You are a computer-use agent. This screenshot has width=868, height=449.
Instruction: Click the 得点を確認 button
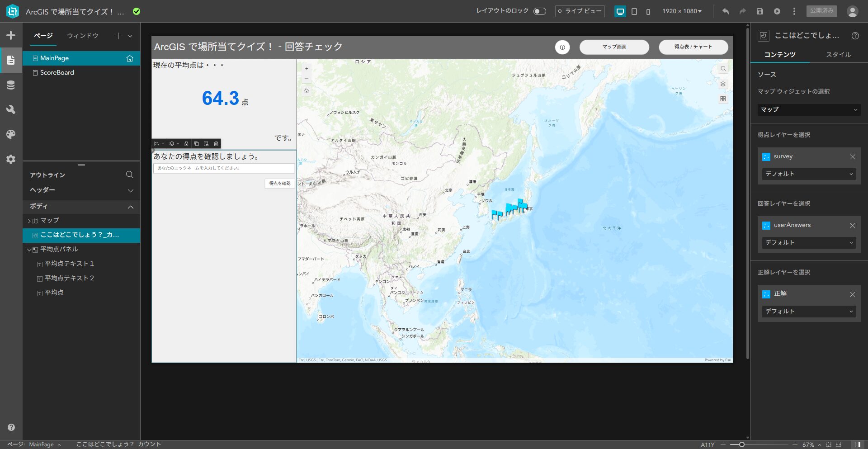(x=280, y=184)
